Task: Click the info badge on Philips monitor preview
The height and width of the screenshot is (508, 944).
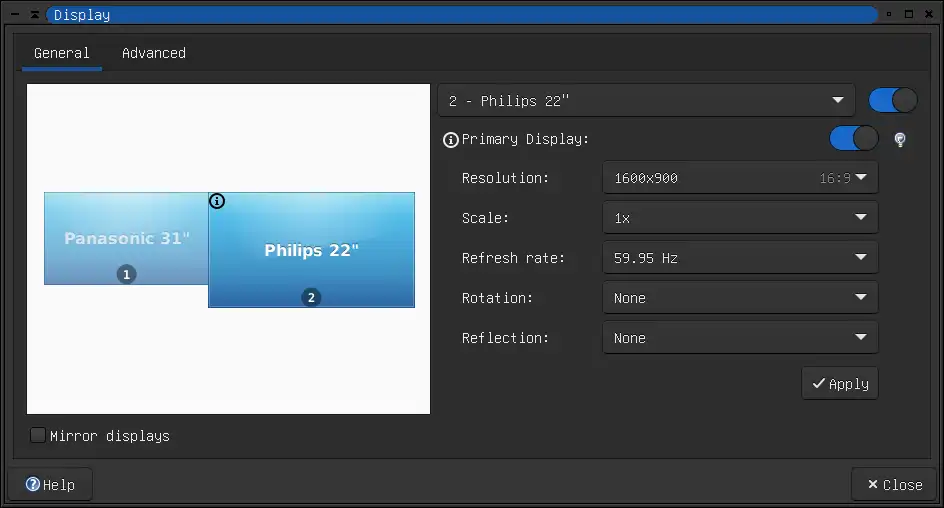Action: (x=217, y=201)
